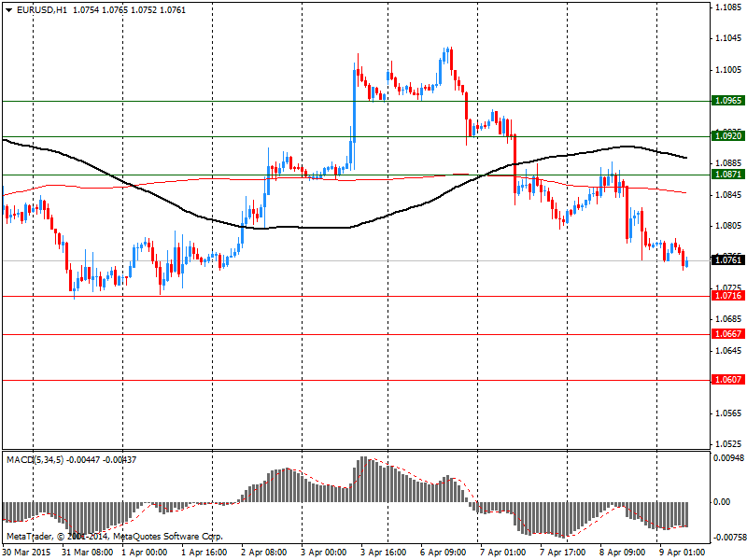Click the 6 Apr 09:00 time label
This screenshot has height=560, width=747.
pos(444,552)
